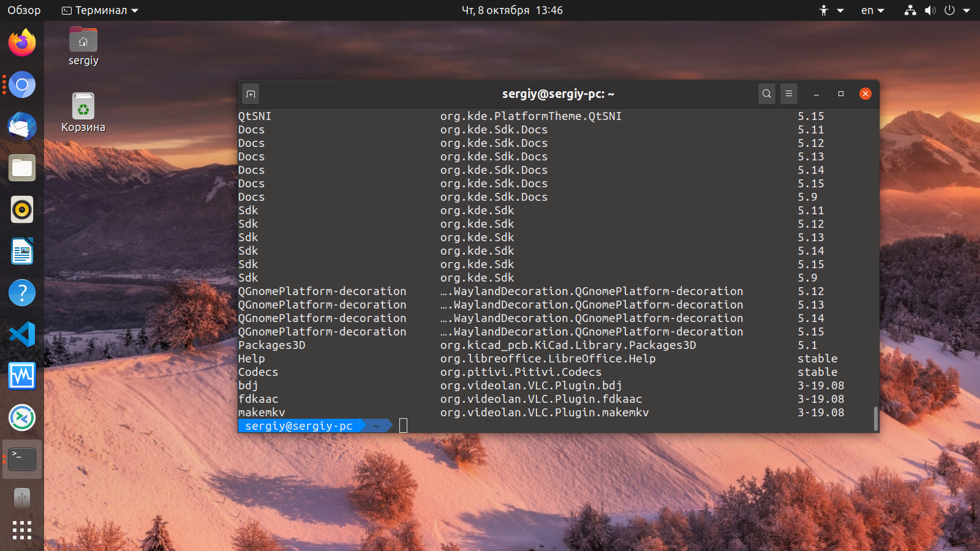Click the Terminal icon in the dock

22,459
